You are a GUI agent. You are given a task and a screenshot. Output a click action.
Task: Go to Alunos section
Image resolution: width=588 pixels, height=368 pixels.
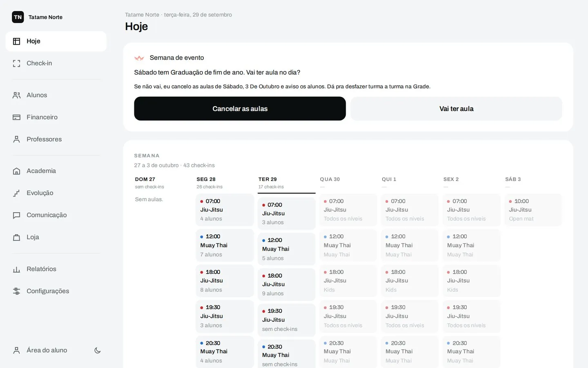56,95
